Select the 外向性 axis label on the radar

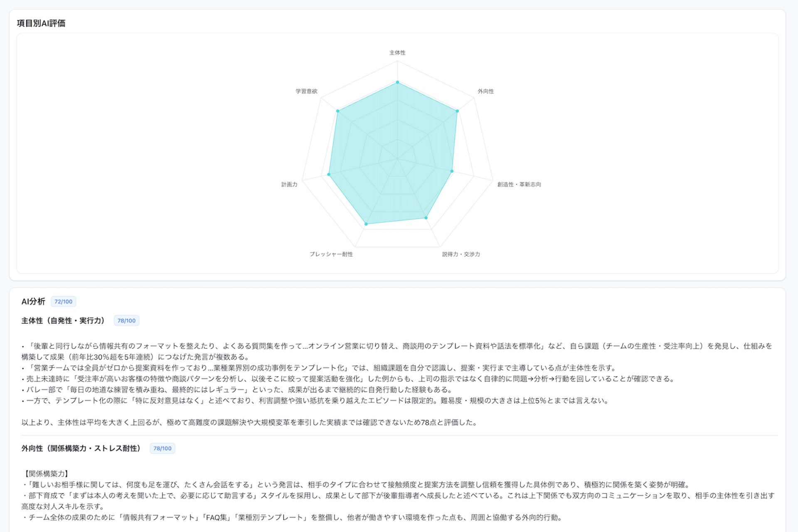(x=485, y=91)
